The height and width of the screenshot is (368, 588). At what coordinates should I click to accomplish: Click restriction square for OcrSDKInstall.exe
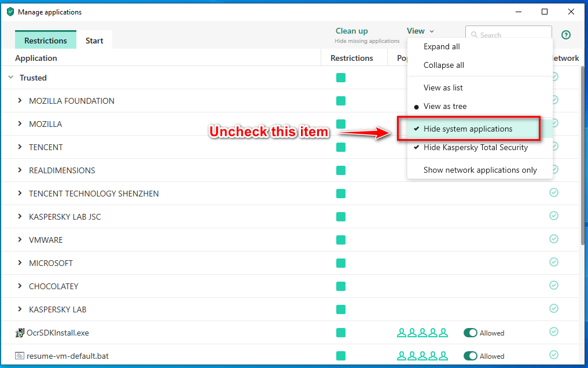pos(340,333)
